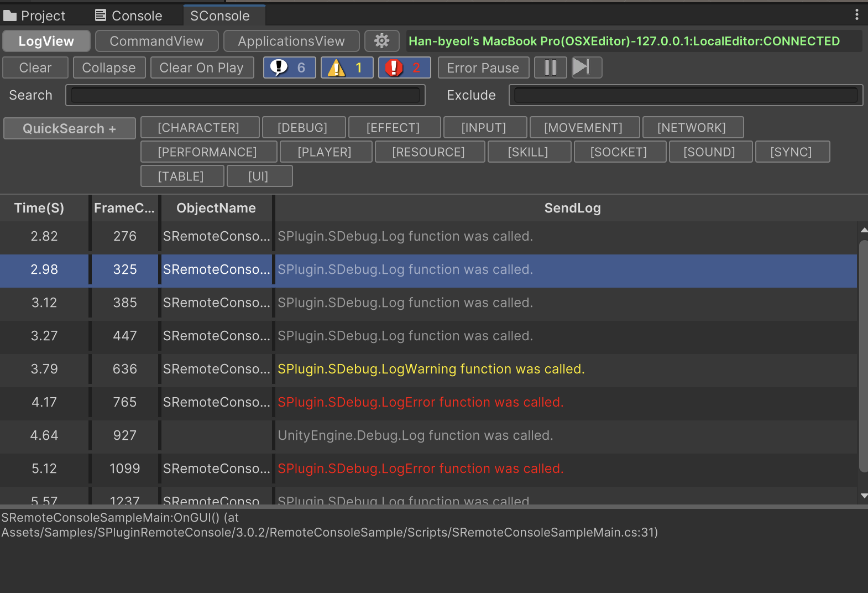
Task: Choose the [SKILL] quick search tag
Action: click(529, 152)
